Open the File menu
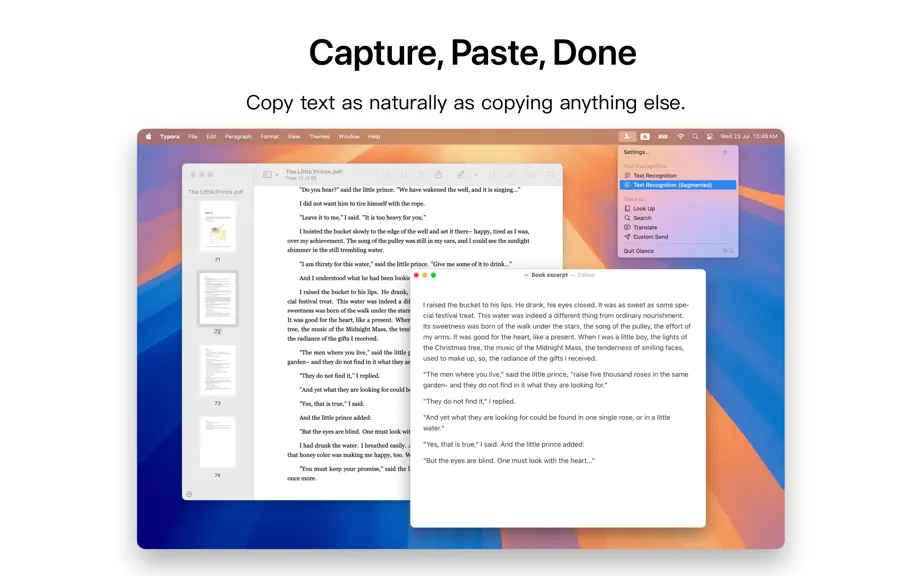The height and width of the screenshot is (576, 922). click(x=193, y=136)
